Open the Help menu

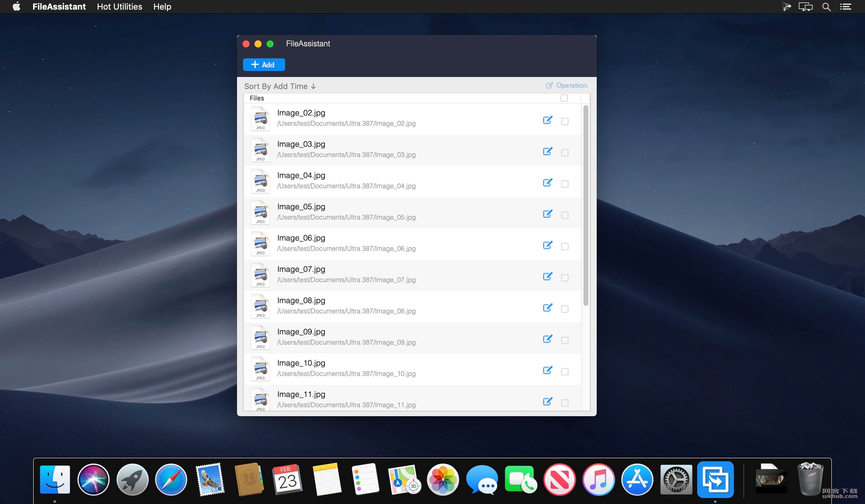tap(162, 7)
